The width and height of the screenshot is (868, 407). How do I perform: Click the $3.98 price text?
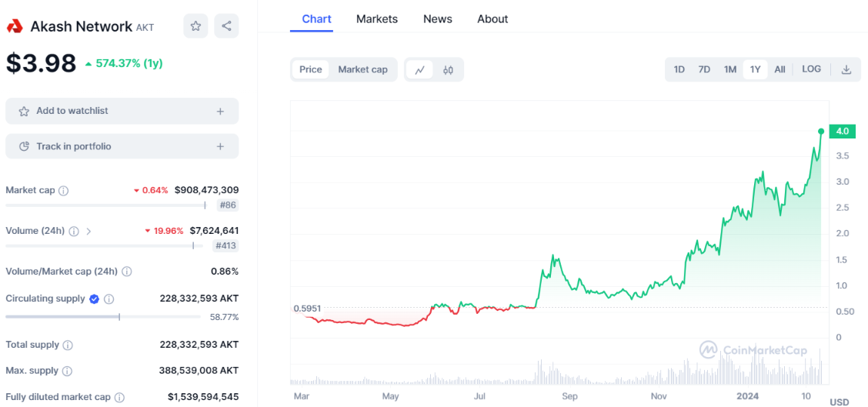pyautogui.click(x=41, y=63)
